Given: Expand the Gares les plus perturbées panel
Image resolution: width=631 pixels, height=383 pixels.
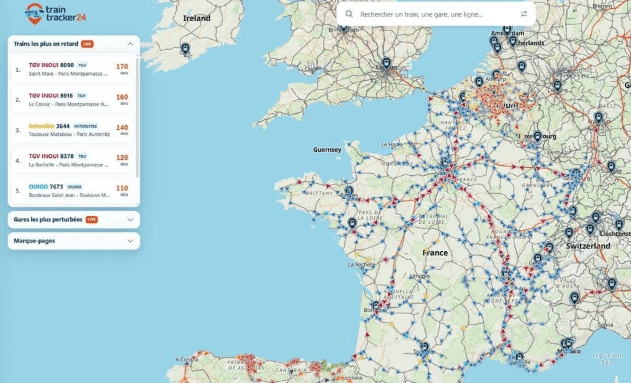Looking at the screenshot, I should click(x=130, y=220).
